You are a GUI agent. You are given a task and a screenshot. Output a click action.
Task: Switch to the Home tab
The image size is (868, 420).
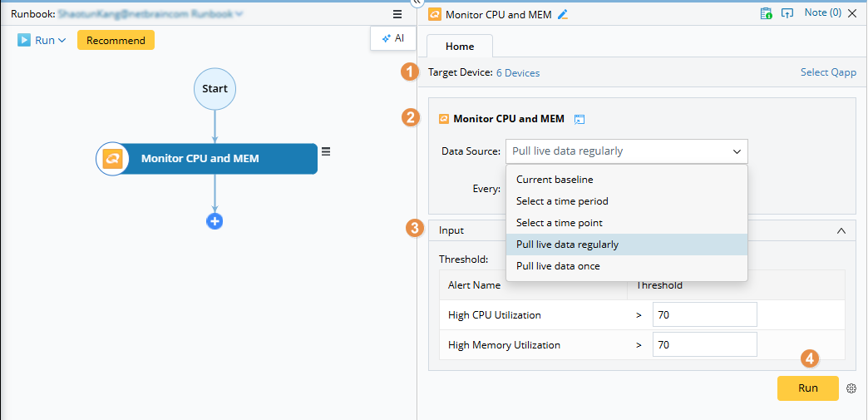(x=460, y=47)
